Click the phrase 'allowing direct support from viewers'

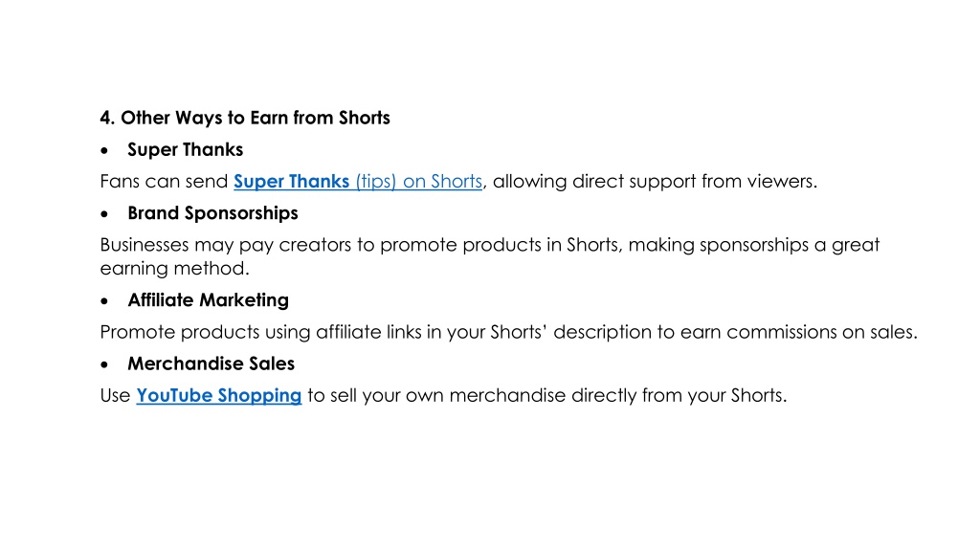coord(653,181)
